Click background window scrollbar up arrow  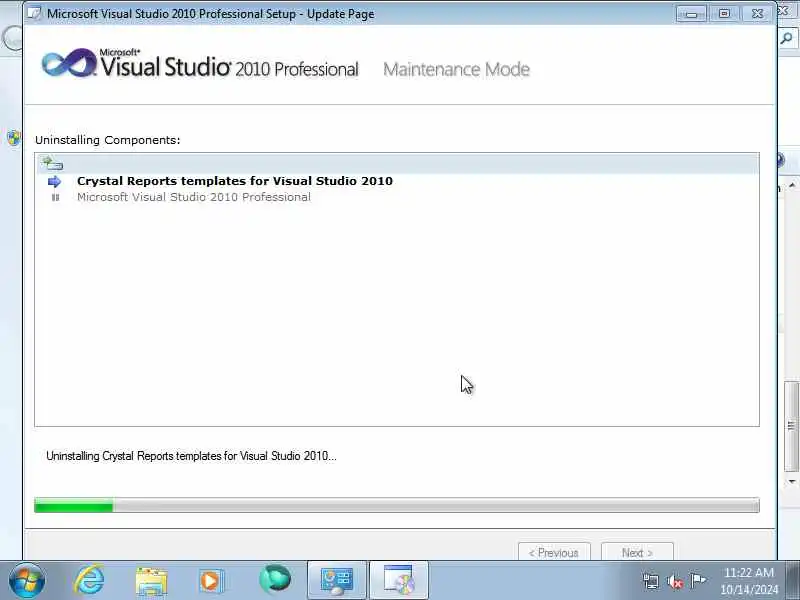(792, 185)
